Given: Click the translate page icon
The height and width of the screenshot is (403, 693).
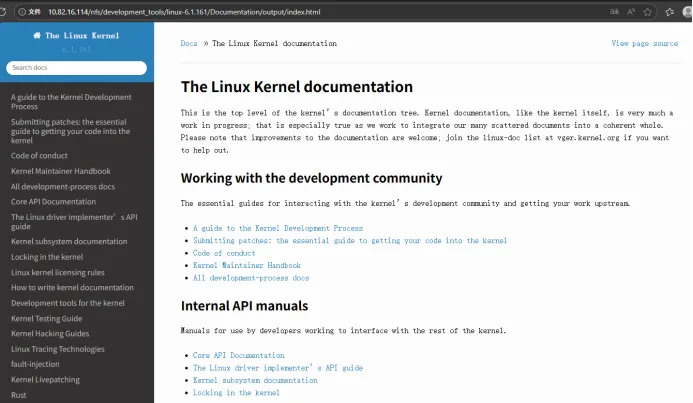Looking at the screenshot, I should 614,12.
